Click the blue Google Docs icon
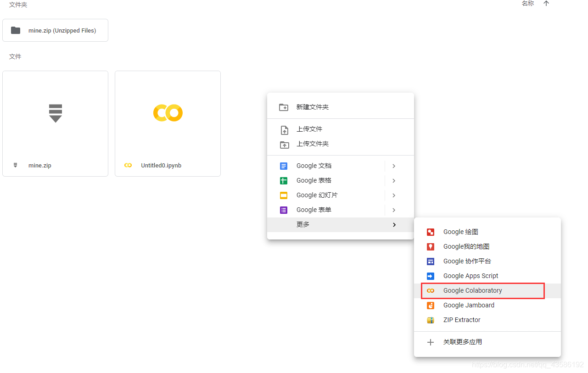Screen dimensions: 588x373 (x=284, y=166)
